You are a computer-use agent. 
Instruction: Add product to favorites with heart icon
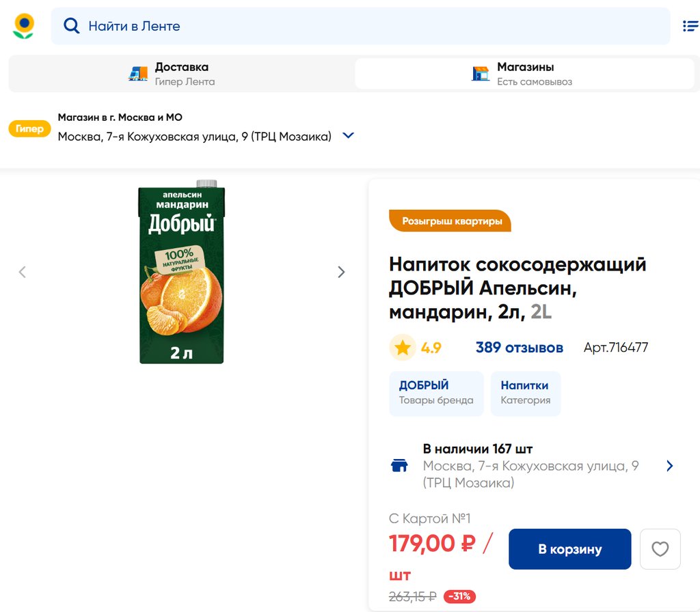pyautogui.click(x=660, y=549)
